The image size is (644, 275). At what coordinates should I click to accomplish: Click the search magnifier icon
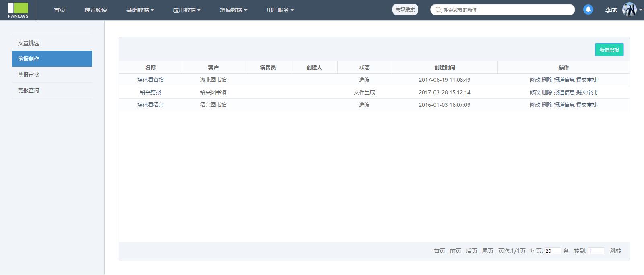(x=438, y=10)
